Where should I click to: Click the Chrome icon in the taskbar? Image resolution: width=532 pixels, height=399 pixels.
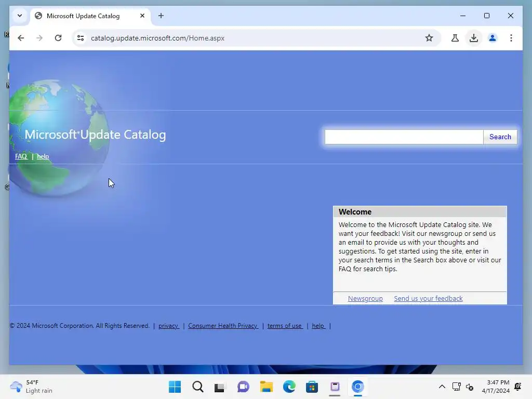[357, 387]
